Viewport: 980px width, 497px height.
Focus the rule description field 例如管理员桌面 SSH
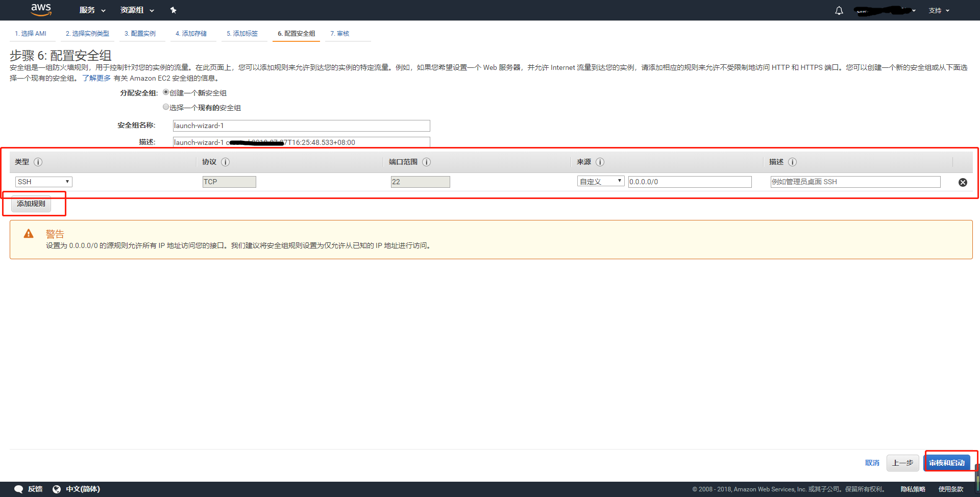coord(855,182)
